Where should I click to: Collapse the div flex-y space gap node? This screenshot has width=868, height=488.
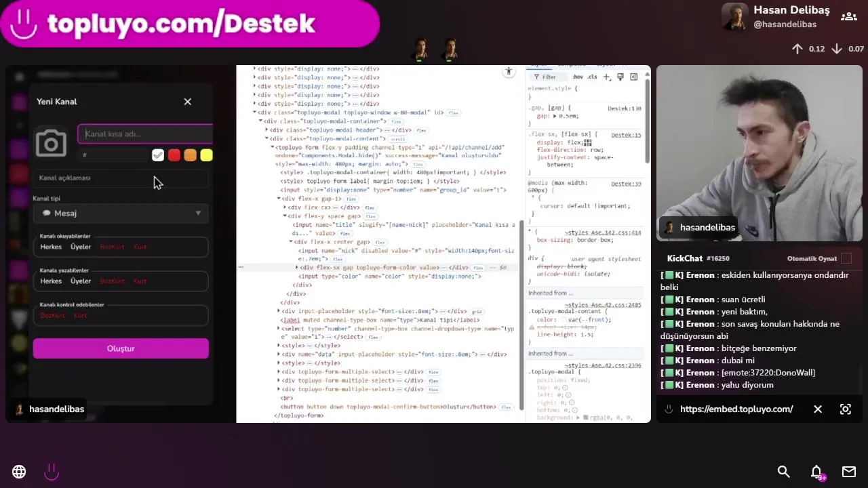click(285, 216)
